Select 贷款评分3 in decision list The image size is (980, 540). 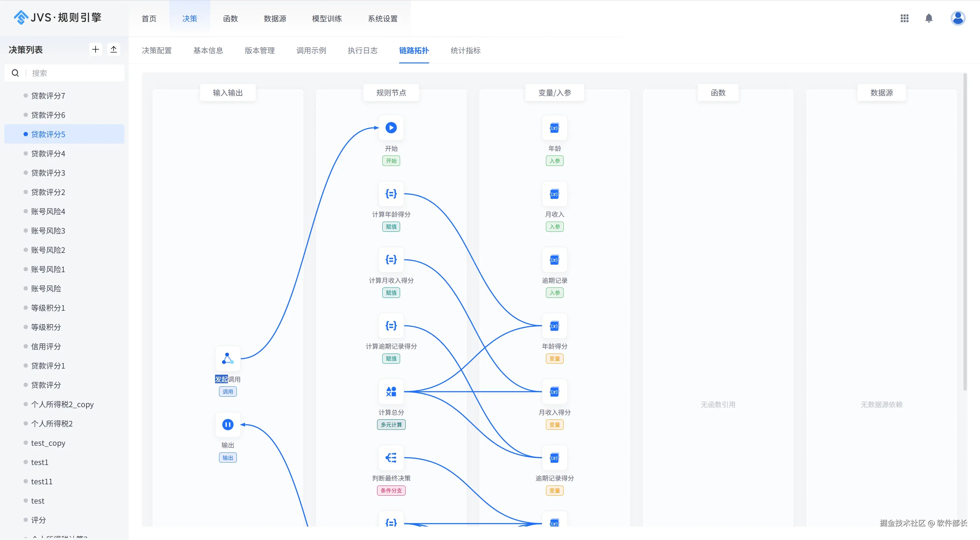(x=64, y=173)
